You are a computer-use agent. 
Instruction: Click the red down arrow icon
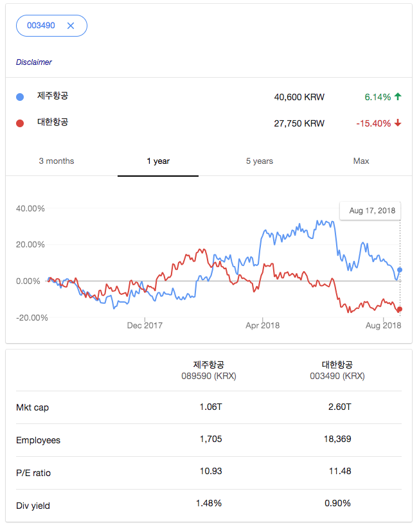point(398,123)
